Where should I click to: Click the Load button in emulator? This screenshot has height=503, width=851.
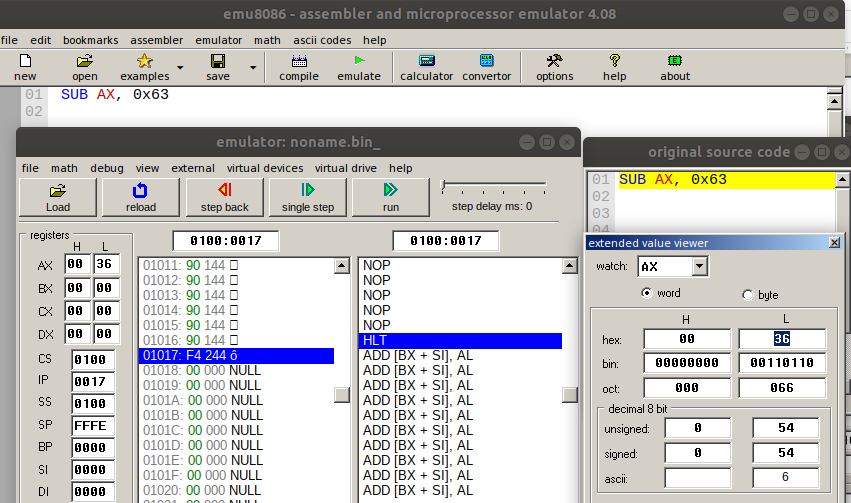click(x=58, y=197)
